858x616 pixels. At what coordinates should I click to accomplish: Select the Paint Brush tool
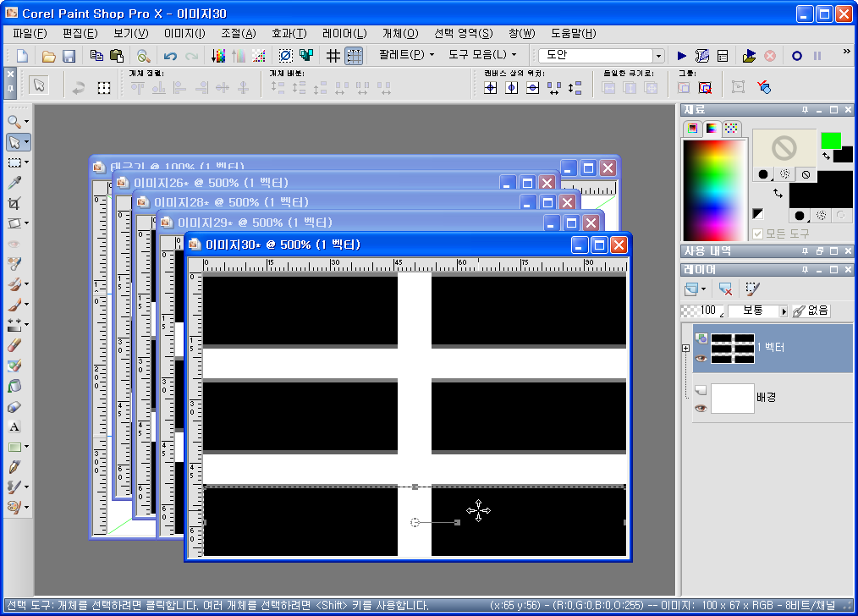[x=14, y=305]
